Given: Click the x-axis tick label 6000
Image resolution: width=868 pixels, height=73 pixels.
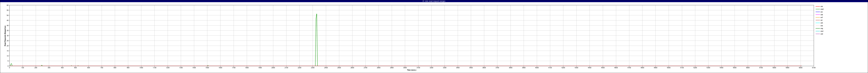Looking at the screenshot, I should click(801, 68).
